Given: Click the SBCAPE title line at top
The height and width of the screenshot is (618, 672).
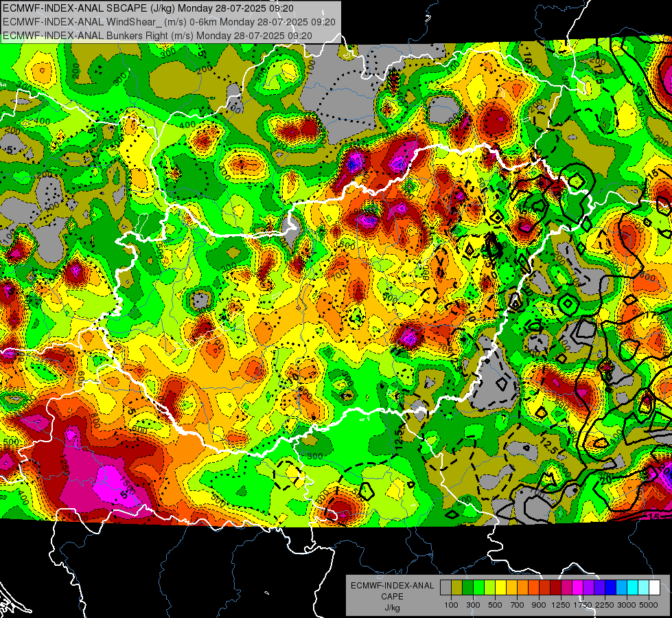Looking at the screenshot, I should [148, 8].
